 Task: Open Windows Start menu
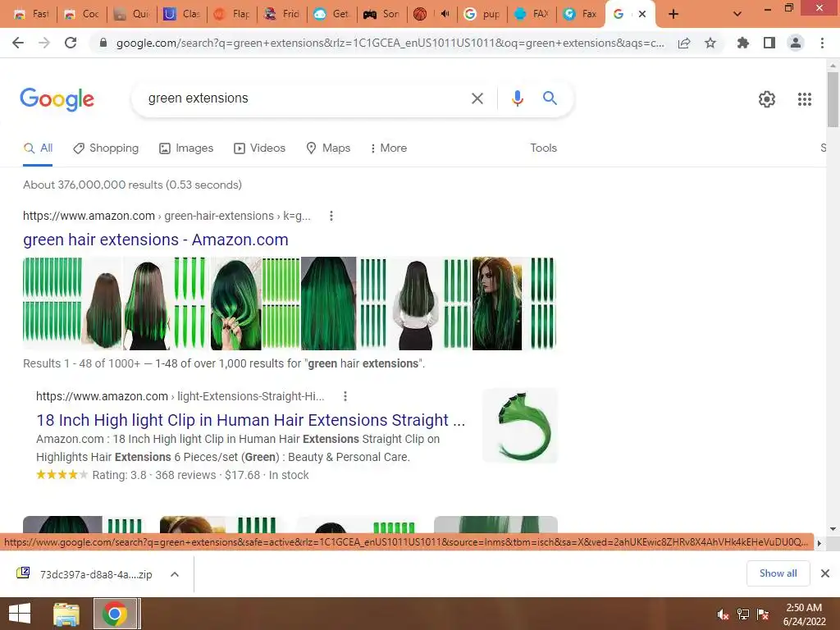pyautogui.click(x=20, y=614)
